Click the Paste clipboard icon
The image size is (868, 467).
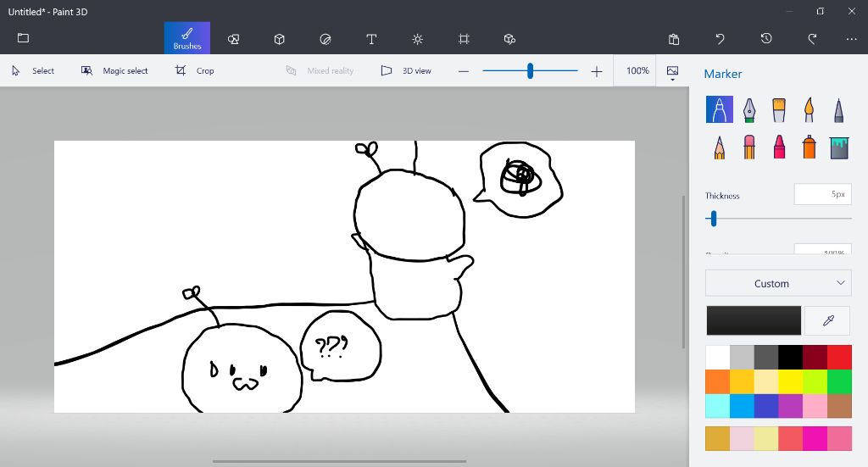674,39
